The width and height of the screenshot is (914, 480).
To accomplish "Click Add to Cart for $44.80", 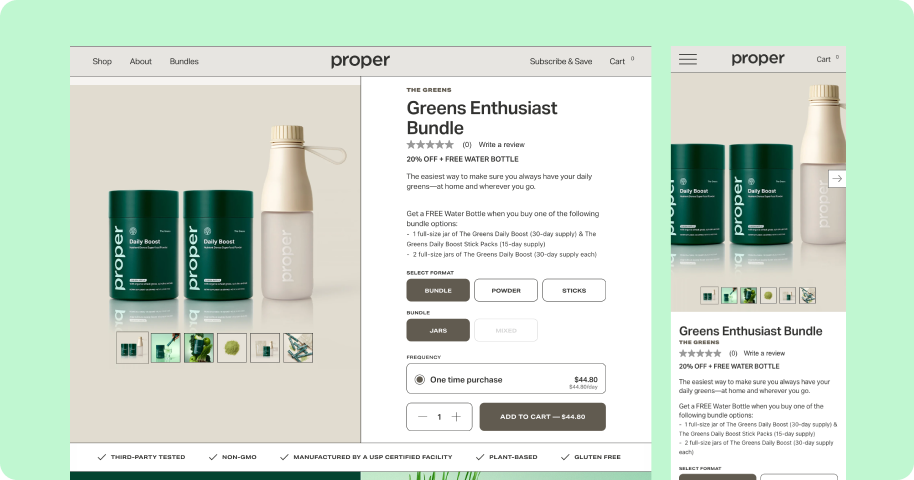I will [543, 417].
